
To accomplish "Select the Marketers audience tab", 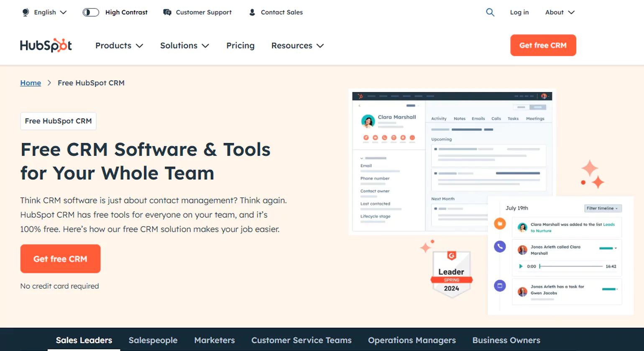I will click(215, 341).
